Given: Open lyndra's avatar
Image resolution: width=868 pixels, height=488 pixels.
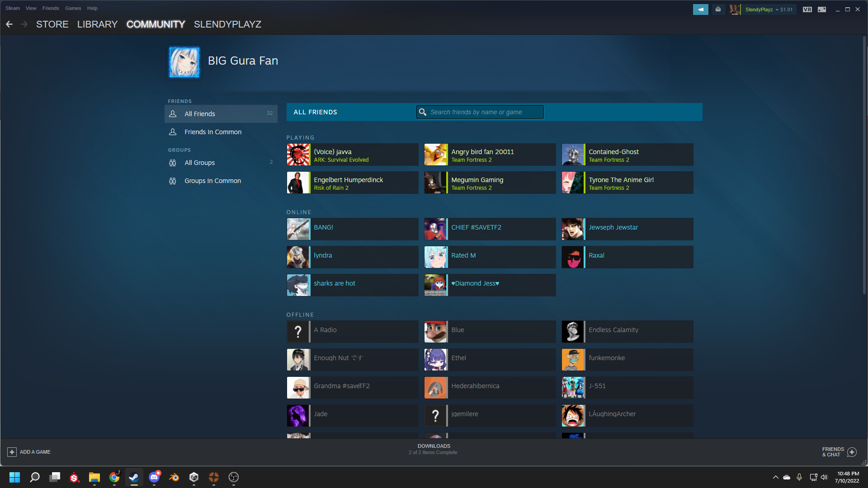Looking at the screenshot, I should (x=298, y=257).
